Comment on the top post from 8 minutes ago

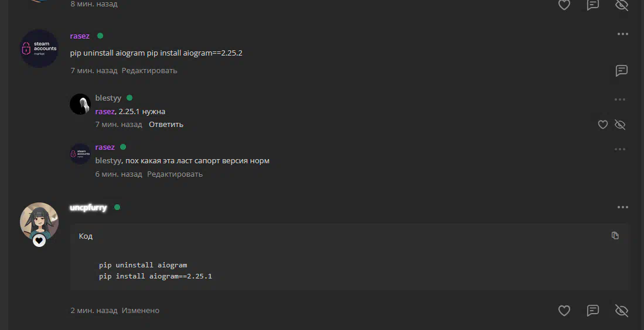[x=592, y=5]
